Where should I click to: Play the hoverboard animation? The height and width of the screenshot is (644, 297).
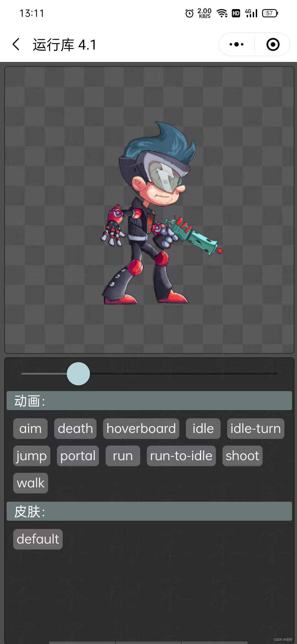[141, 429]
